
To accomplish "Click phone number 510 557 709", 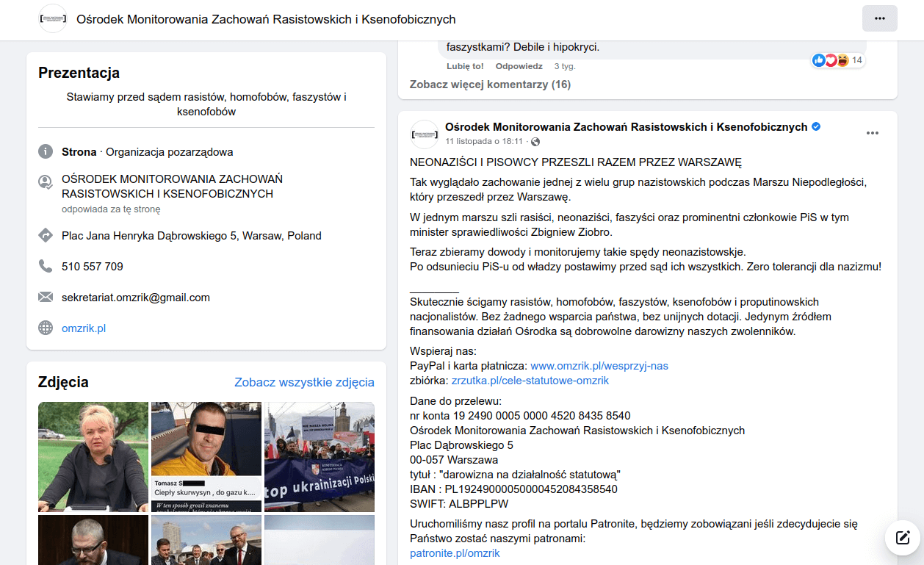I will click(93, 267).
